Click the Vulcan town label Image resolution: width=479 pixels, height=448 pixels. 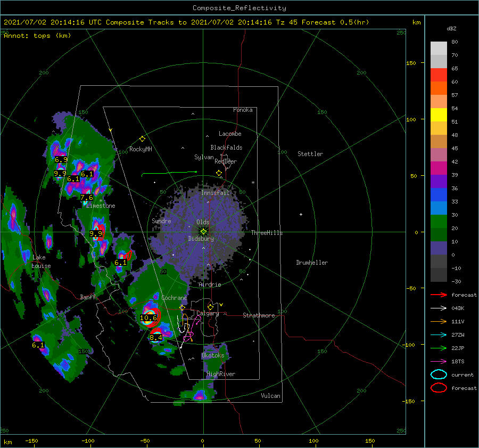pyautogui.click(x=270, y=396)
